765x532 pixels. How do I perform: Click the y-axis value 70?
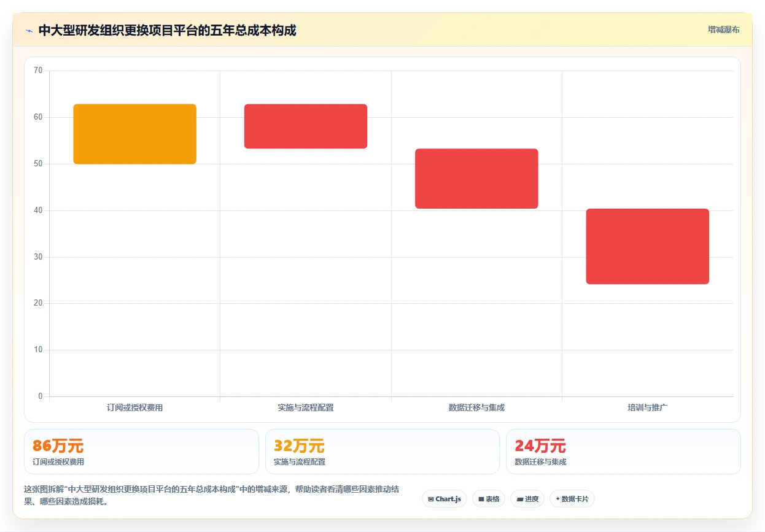[x=38, y=71]
